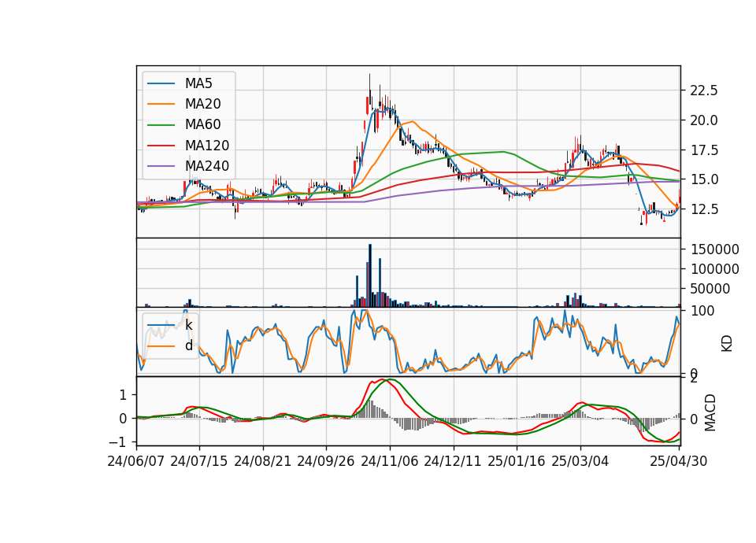756x543 pixels.
Task: Click the 100 value on KD axis
Action: point(702,311)
